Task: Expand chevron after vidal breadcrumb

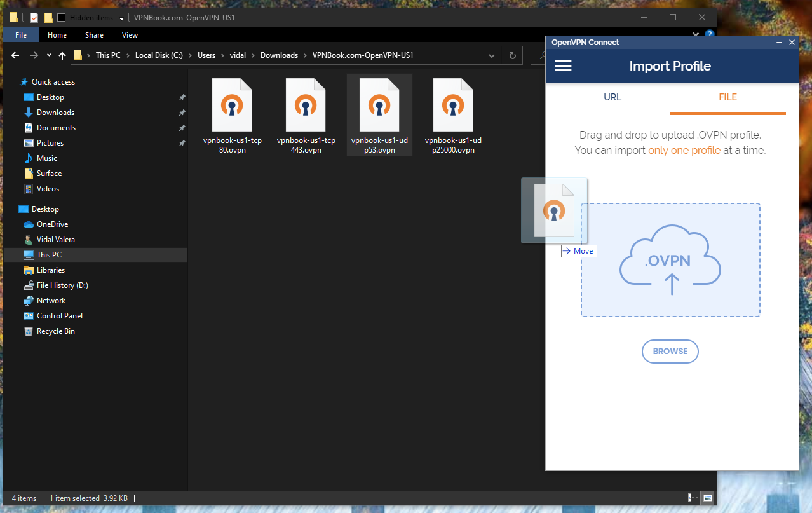Action: pyautogui.click(x=254, y=55)
